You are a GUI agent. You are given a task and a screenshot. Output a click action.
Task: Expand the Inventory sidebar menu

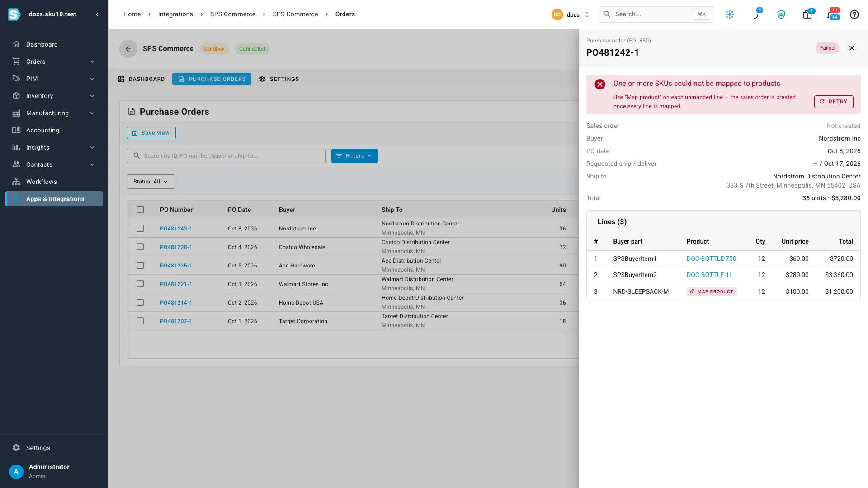pyautogui.click(x=54, y=96)
